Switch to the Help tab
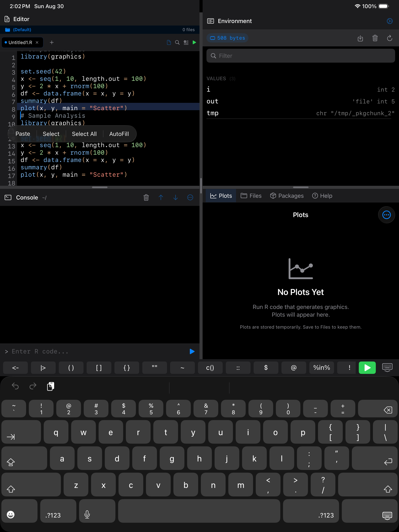This screenshot has height=532, width=399. click(x=322, y=196)
